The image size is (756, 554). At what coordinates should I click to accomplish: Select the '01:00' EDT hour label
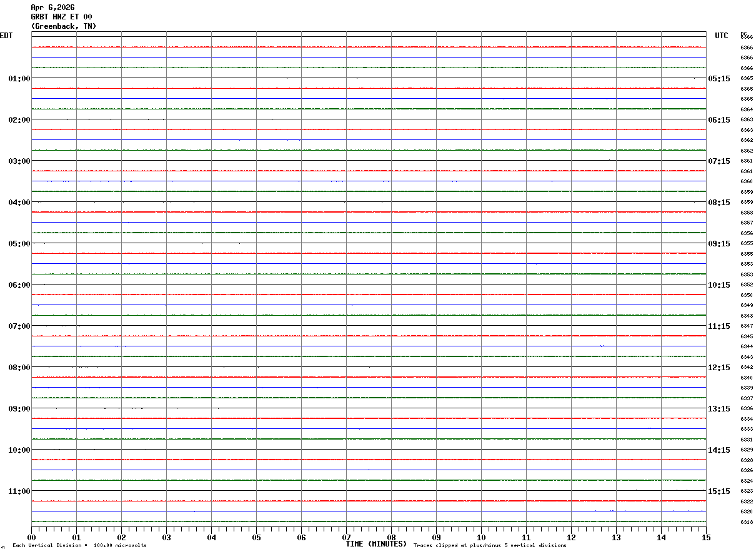[x=19, y=79]
